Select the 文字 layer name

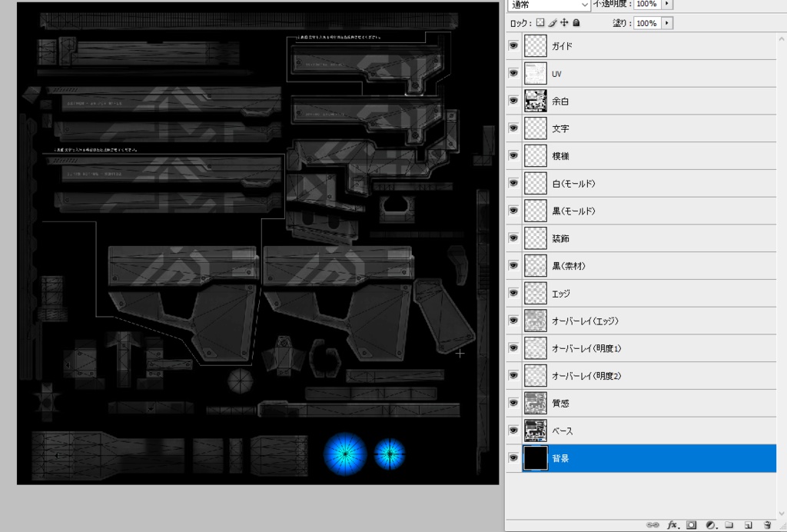click(560, 128)
